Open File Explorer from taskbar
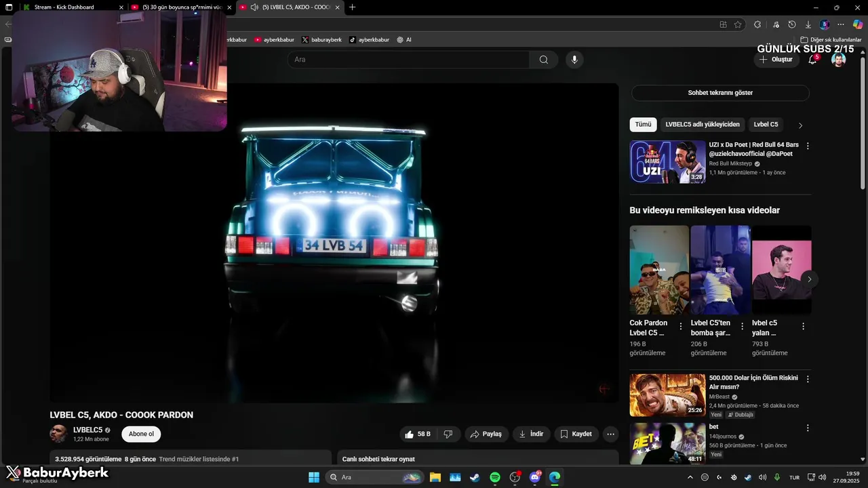Screen dimensions: 868x488 pos(435,477)
